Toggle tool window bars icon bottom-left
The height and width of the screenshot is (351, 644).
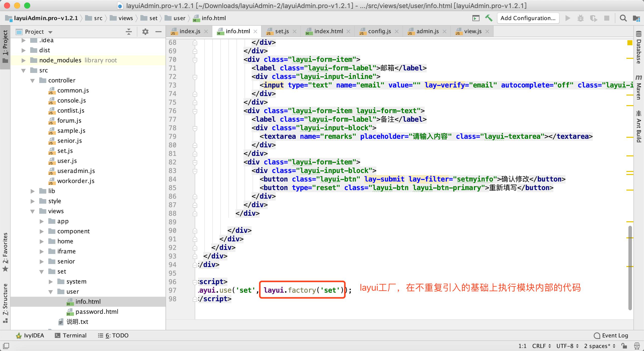[x=6, y=346]
